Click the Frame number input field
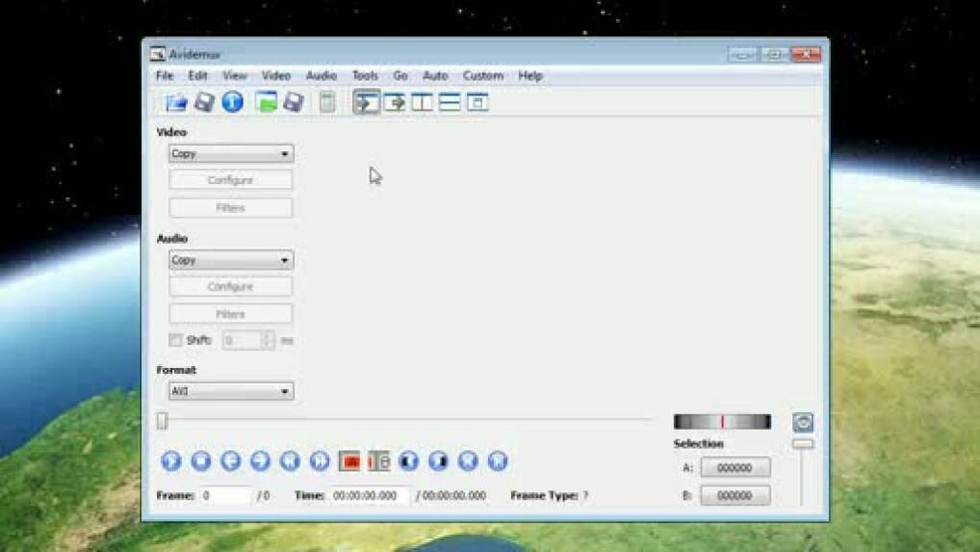Viewport: 980px width, 552px height. [225, 495]
